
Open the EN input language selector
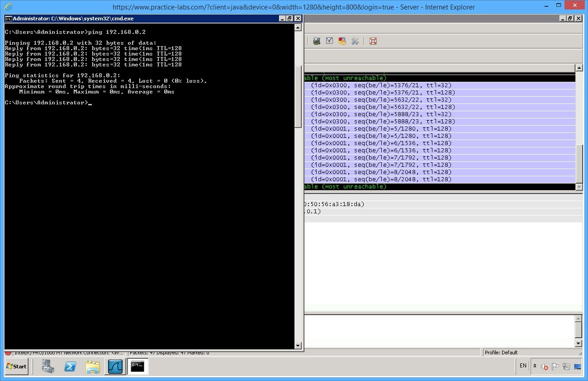(522, 366)
